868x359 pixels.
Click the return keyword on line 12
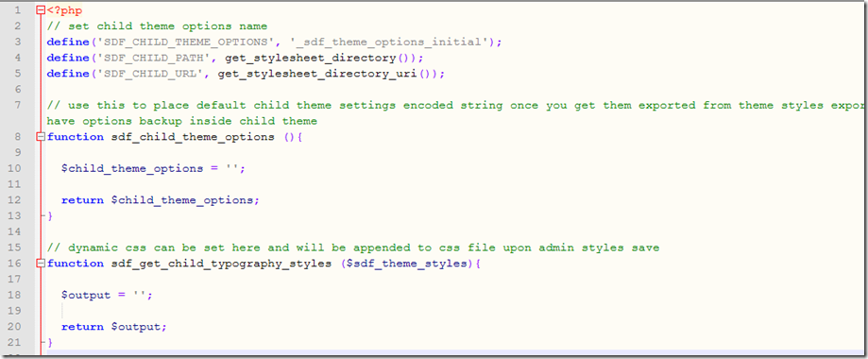click(x=82, y=200)
